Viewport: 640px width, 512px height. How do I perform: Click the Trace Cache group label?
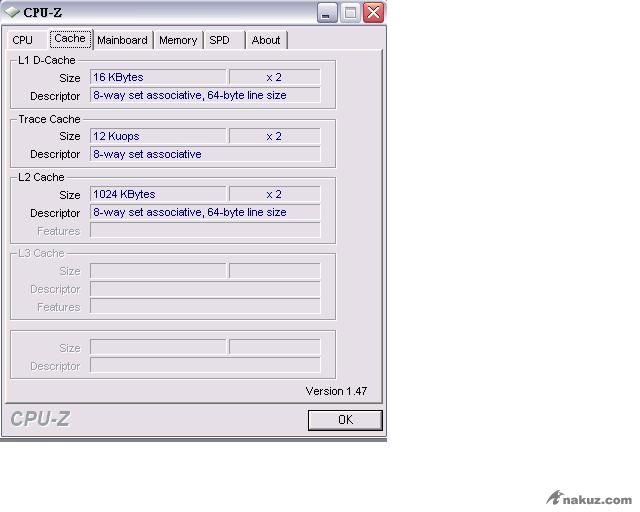[49, 119]
